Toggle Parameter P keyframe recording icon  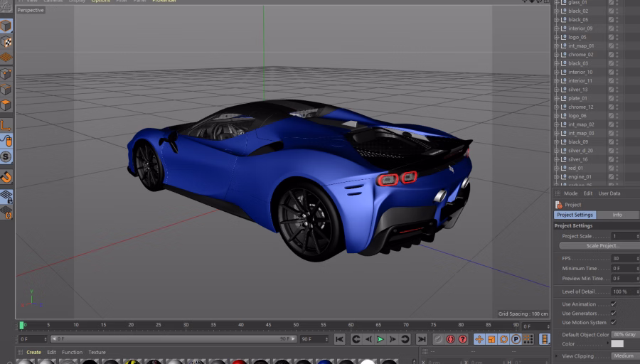click(x=516, y=339)
